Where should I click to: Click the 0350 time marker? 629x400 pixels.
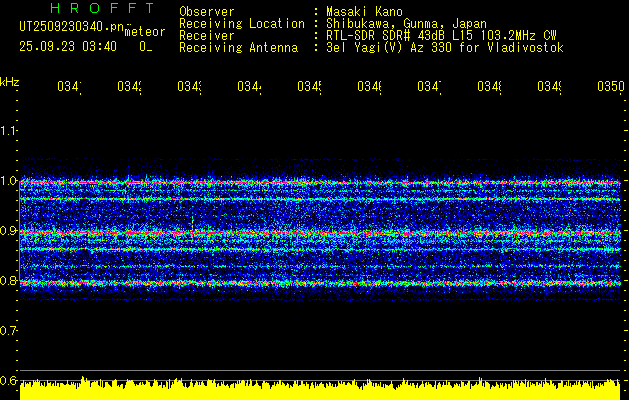point(610,88)
